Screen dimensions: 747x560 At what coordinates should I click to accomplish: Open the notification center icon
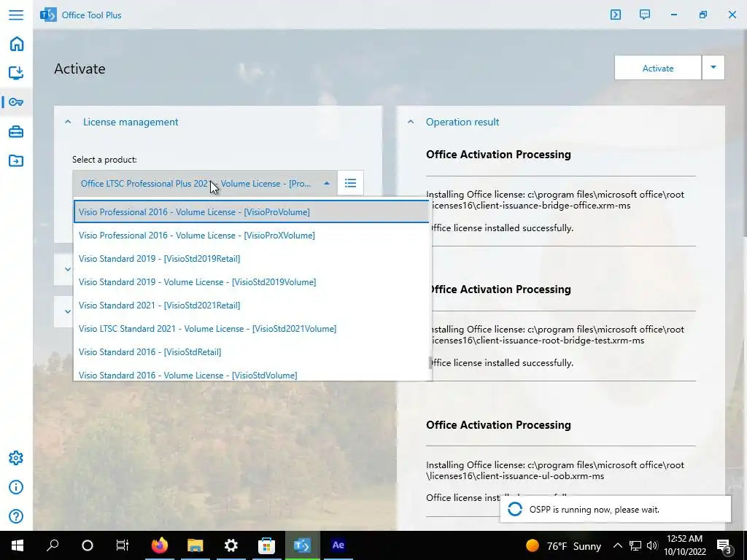(x=724, y=545)
